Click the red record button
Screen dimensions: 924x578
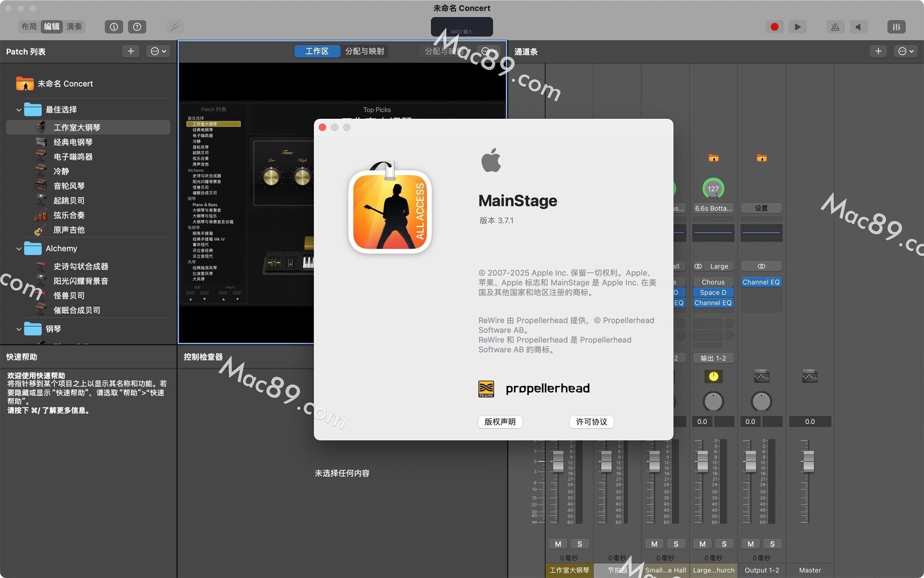point(774,27)
